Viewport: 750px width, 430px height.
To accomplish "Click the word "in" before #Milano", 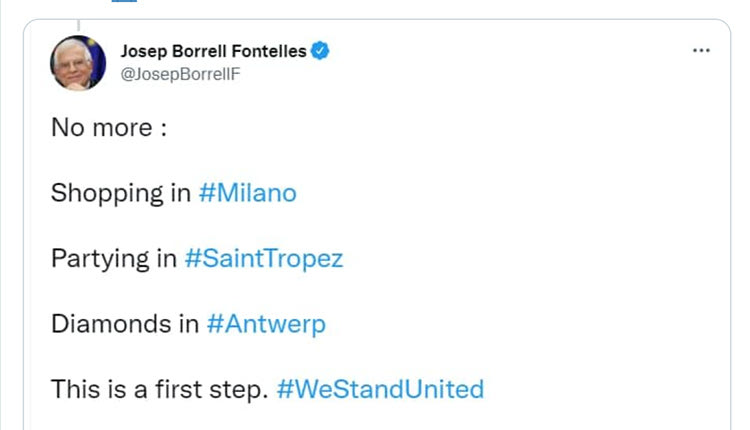I will click(180, 192).
